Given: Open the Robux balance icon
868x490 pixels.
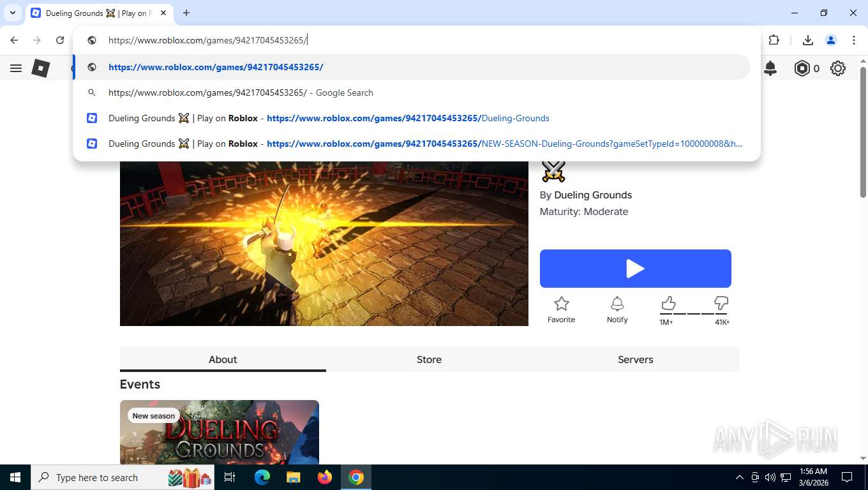Looking at the screenshot, I should (x=802, y=68).
